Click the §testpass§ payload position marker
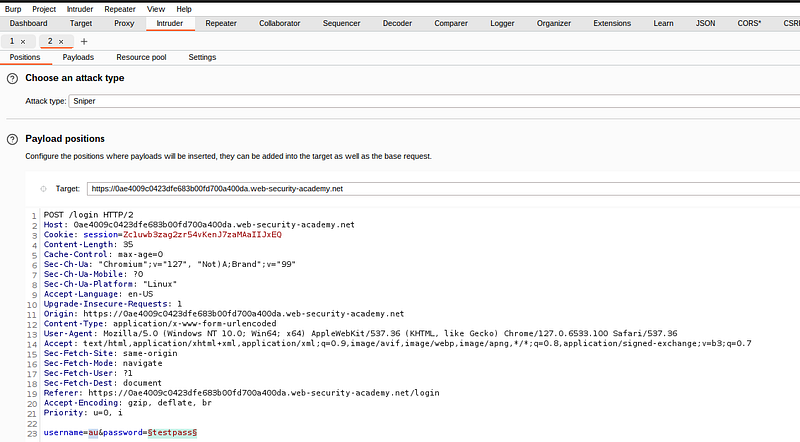The width and height of the screenshot is (800, 442). 172,433
